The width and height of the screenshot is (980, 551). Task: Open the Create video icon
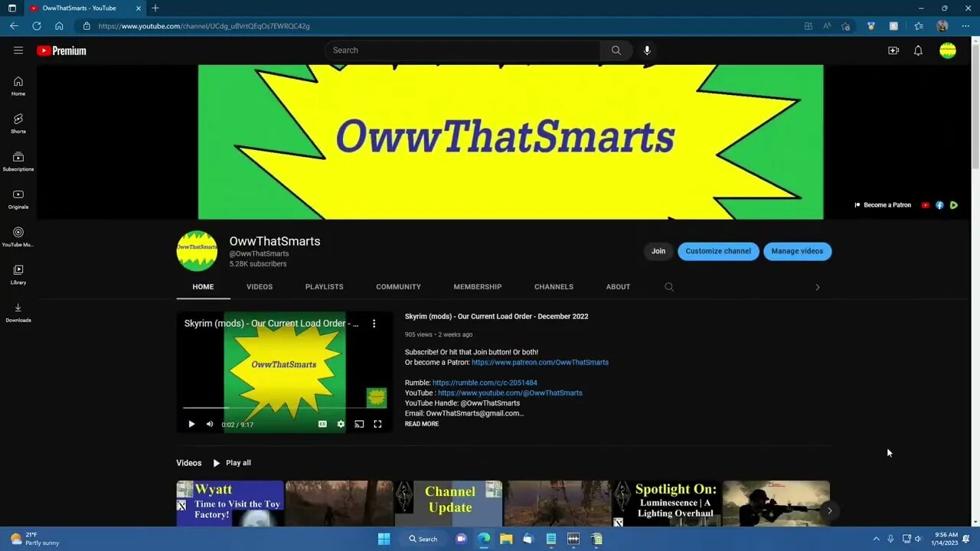893,51
